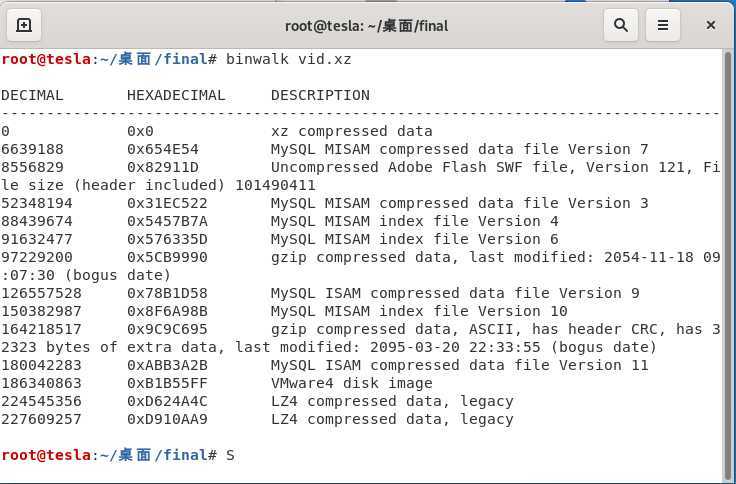This screenshot has width=736, height=484.
Task: Open the terminal search icon
Action: pos(621,25)
